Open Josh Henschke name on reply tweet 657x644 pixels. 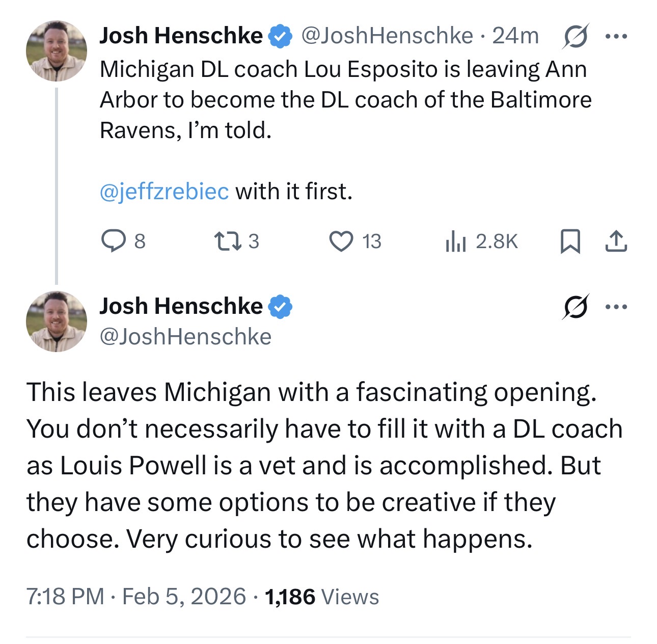point(181,306)
